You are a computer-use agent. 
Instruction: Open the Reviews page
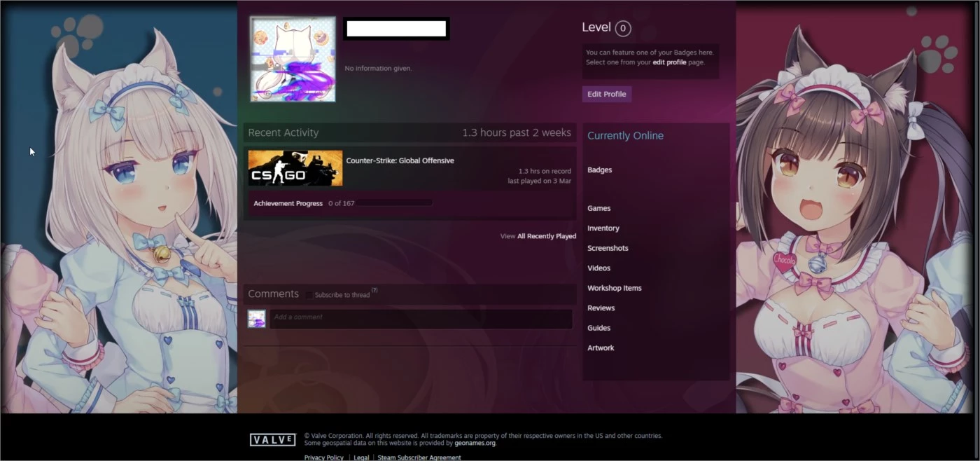(601, 308)
